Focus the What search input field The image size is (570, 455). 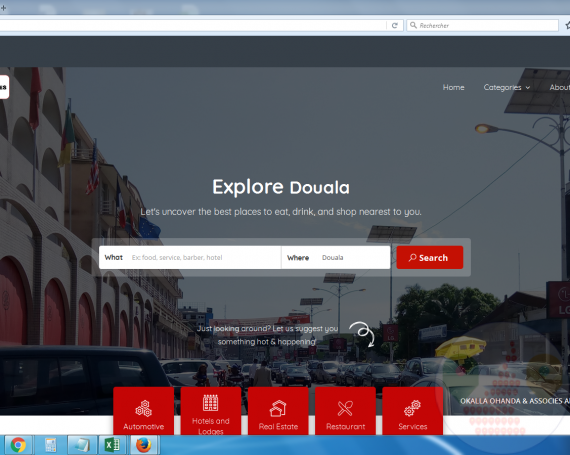[x=190, y=257]
